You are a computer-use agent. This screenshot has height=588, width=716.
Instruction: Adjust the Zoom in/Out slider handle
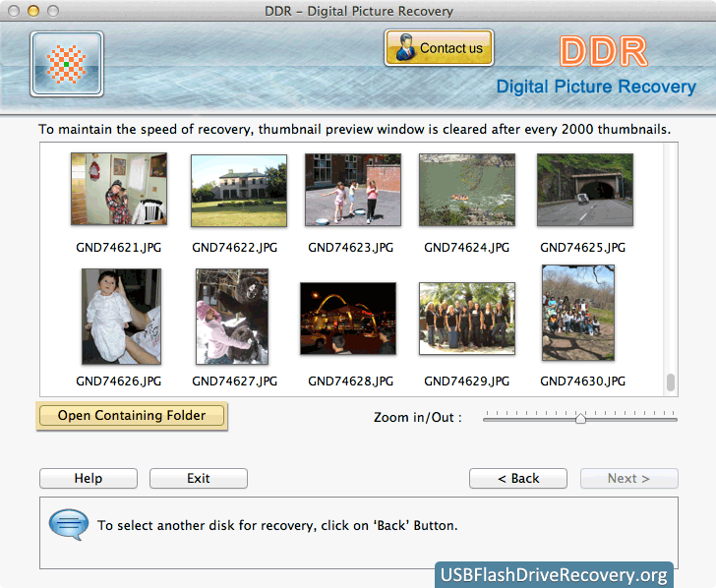click(580, 418)
